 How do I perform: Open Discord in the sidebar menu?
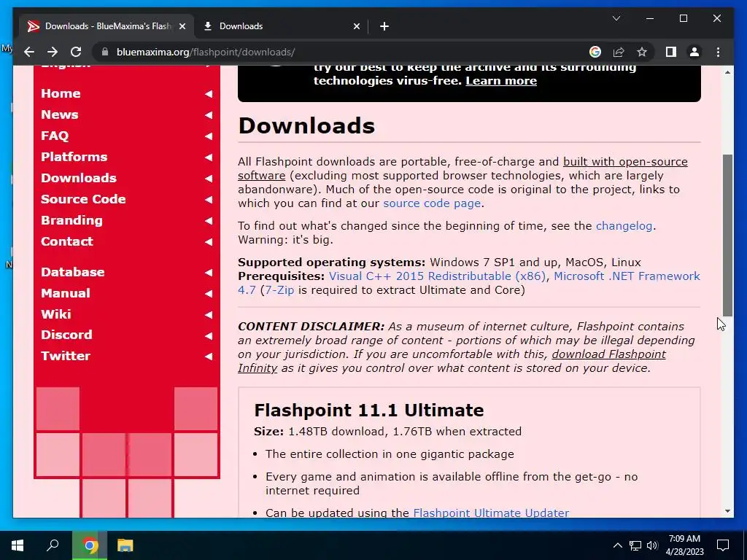tap(66, 335)
